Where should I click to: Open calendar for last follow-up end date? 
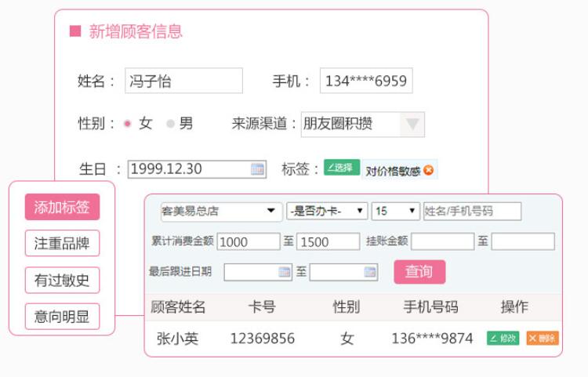pyautogui.click(x=370, y=272)
